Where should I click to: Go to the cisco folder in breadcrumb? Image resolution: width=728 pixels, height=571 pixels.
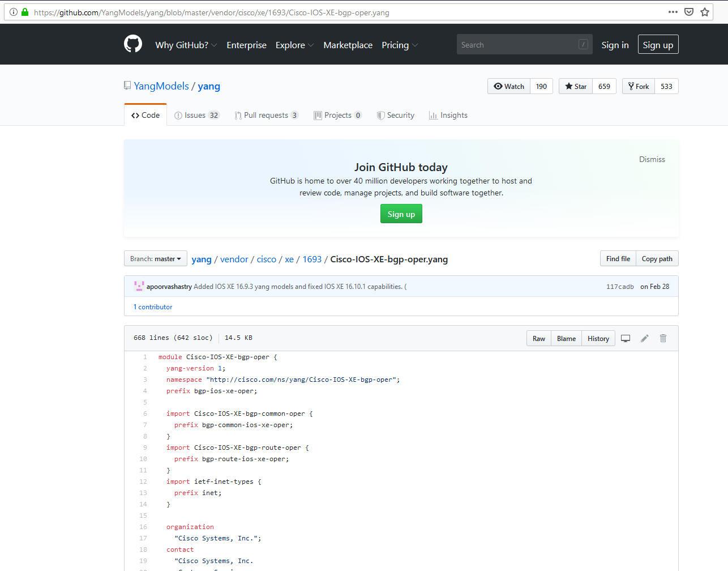pos(267,259)
